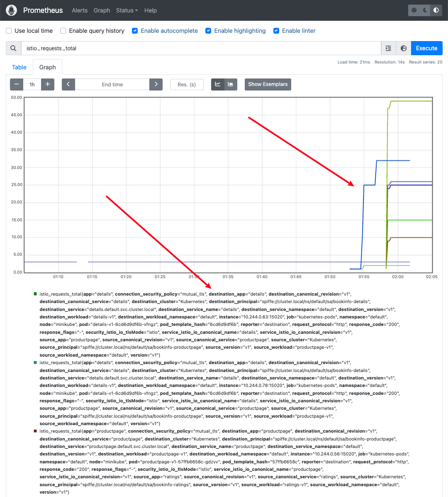Open the Graph nav item
The width and height of the screenshot is (448, 497).
[102, 10]
